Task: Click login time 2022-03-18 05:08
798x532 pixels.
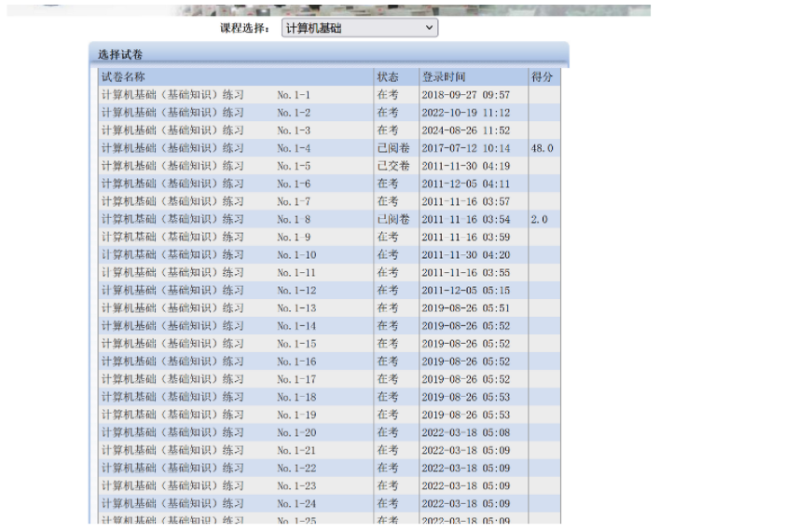Action: point(466,432)
